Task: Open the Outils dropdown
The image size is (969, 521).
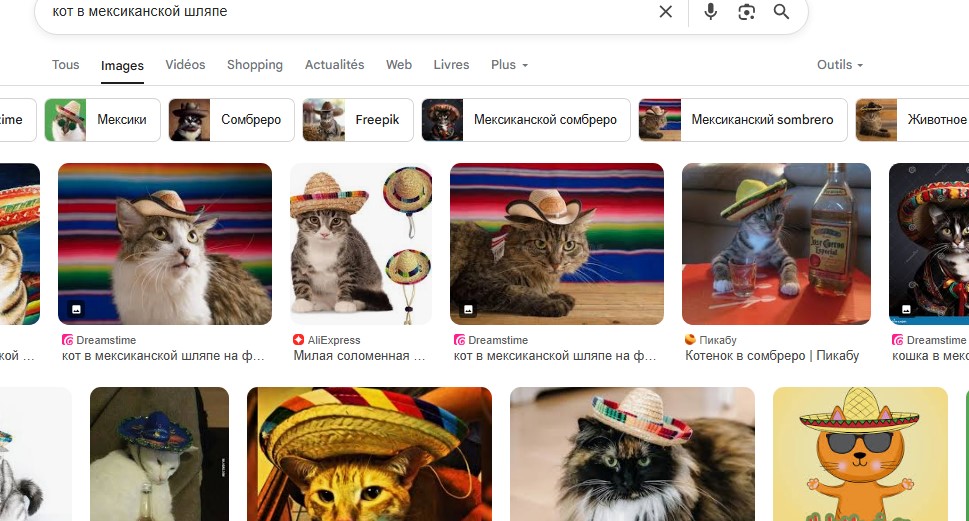Action: 840,65
